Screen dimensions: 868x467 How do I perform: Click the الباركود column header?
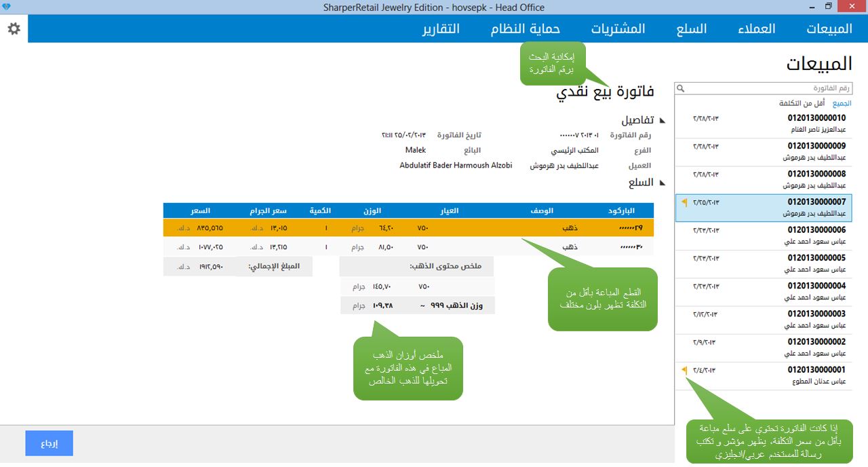(622, 210)
